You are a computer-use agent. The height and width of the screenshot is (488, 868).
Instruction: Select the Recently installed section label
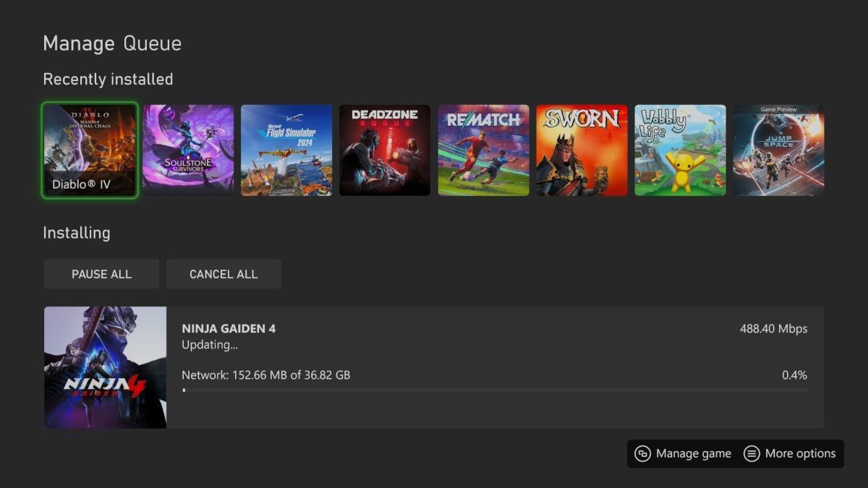(108, 79)
